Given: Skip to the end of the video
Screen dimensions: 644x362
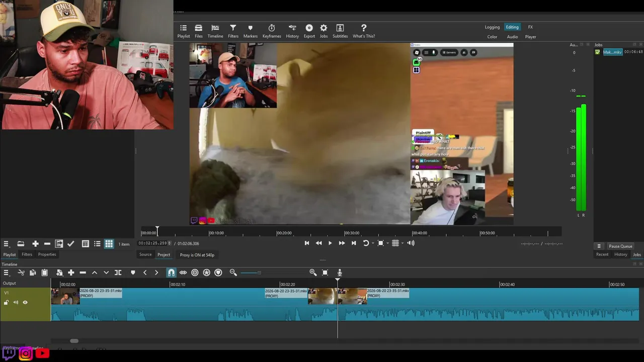Looking at the screenshot, I should point(354,243).
